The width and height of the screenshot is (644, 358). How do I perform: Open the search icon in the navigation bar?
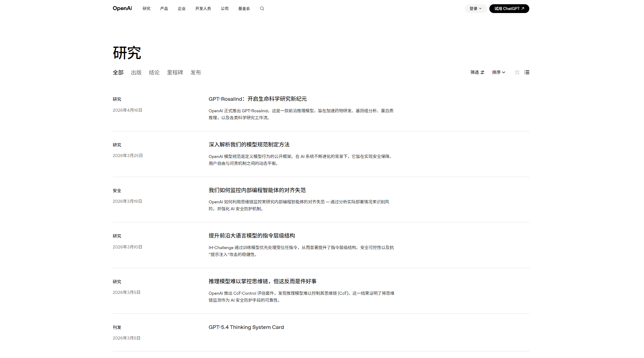coord(262,8)
